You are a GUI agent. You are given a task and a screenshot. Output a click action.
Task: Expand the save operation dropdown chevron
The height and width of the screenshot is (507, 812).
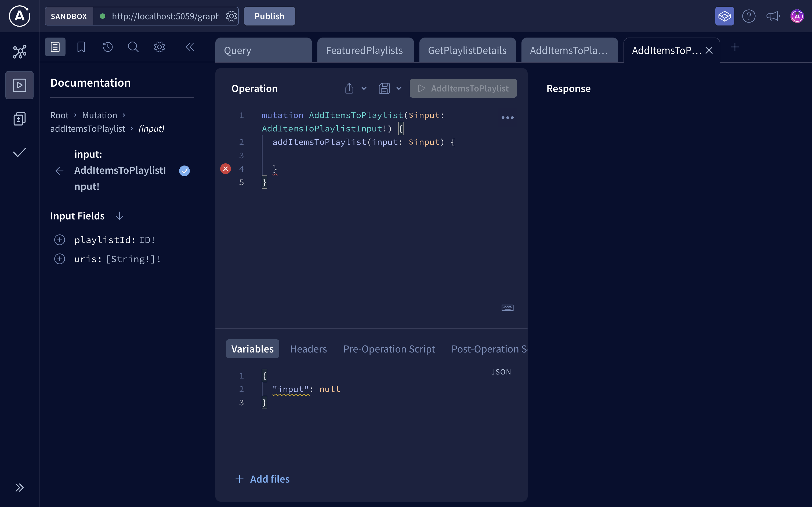(x=399, y=88)
